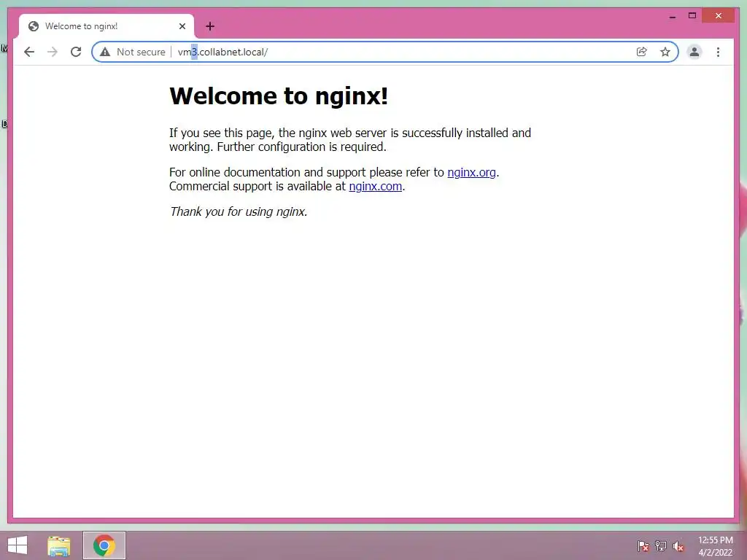Select the Welcome to nginx! tab
Image resolution: width=747 pixels, height=560 pixels.
[107, 26]
